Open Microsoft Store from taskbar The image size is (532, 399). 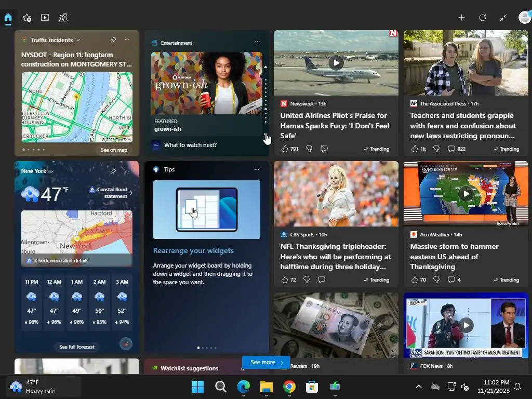(x=312, y=387)
